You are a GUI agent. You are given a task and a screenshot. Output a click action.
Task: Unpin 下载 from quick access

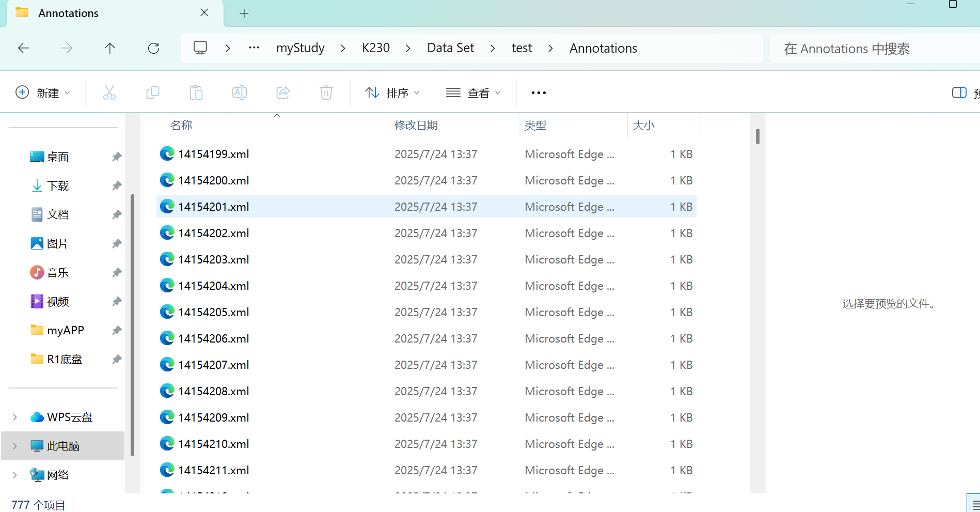tap(117, 185)
